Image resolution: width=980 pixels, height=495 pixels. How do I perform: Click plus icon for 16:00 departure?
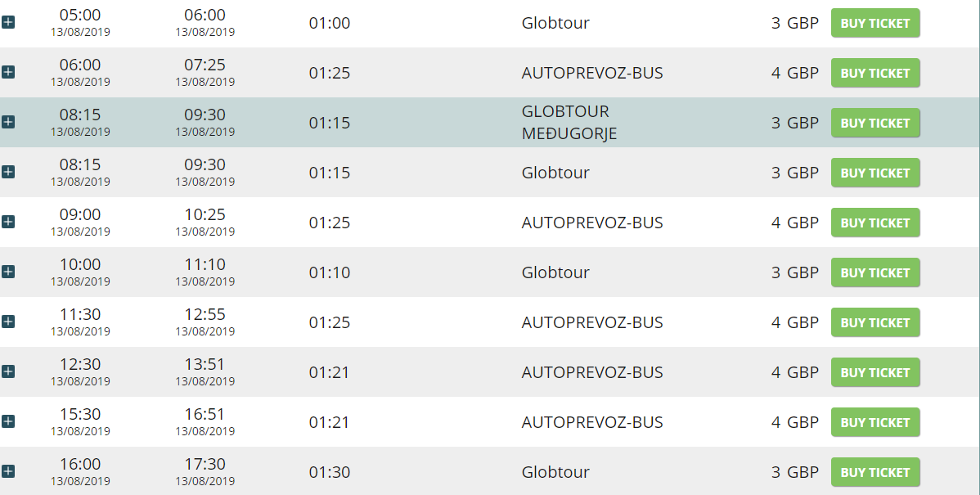8,471
